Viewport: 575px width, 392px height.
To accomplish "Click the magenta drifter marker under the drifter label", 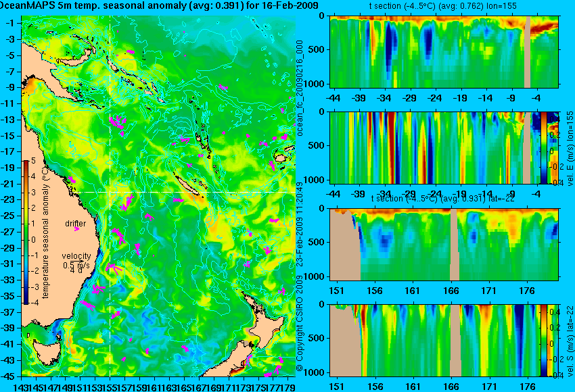I will click(76, 229).
